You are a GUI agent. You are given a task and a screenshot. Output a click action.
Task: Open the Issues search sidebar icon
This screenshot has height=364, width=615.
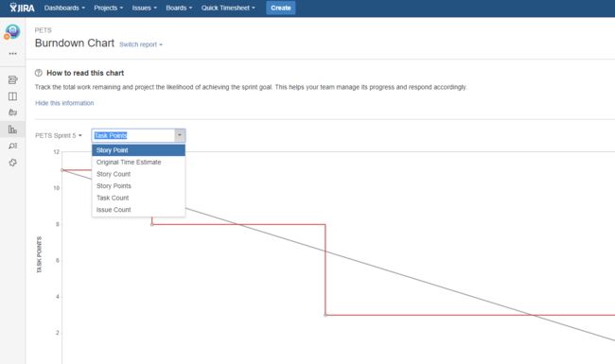point(12,146)
